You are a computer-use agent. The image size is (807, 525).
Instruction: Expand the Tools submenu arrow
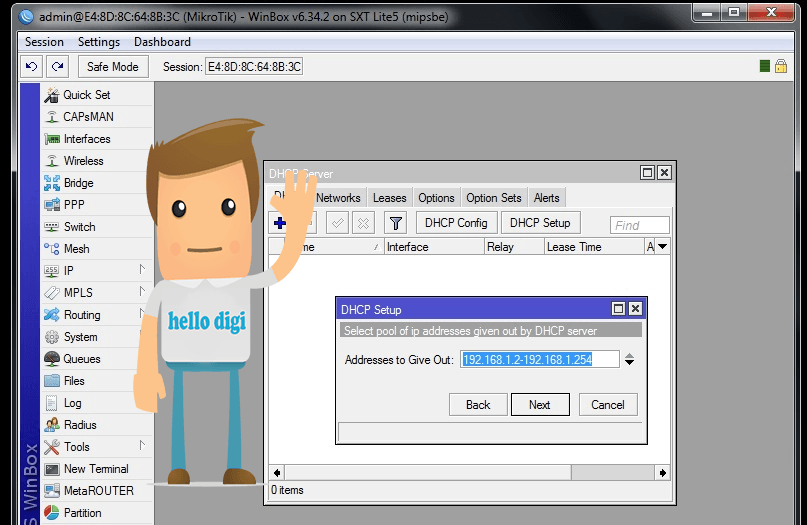pos(143,445)
